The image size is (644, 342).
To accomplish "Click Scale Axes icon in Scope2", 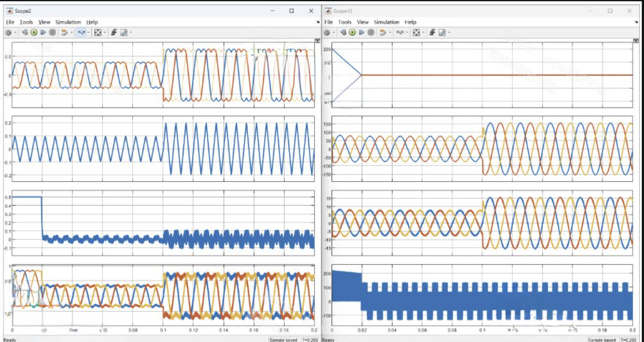I will click(98, 32).
